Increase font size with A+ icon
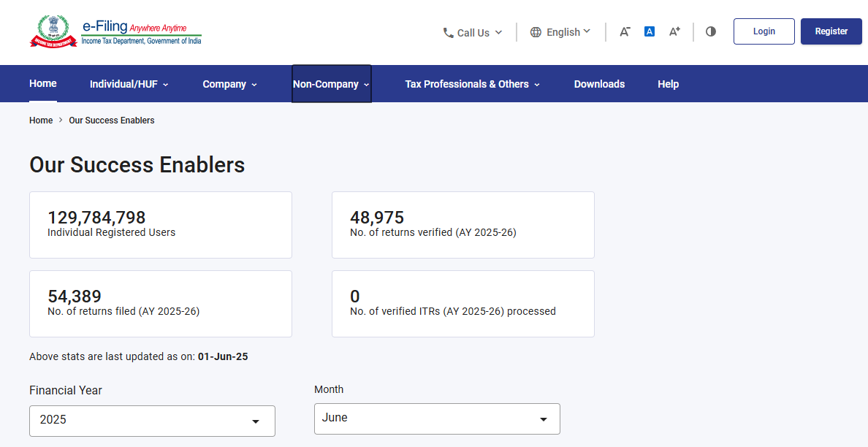Screen dimensions: 868x447 (x=674, y=31)
